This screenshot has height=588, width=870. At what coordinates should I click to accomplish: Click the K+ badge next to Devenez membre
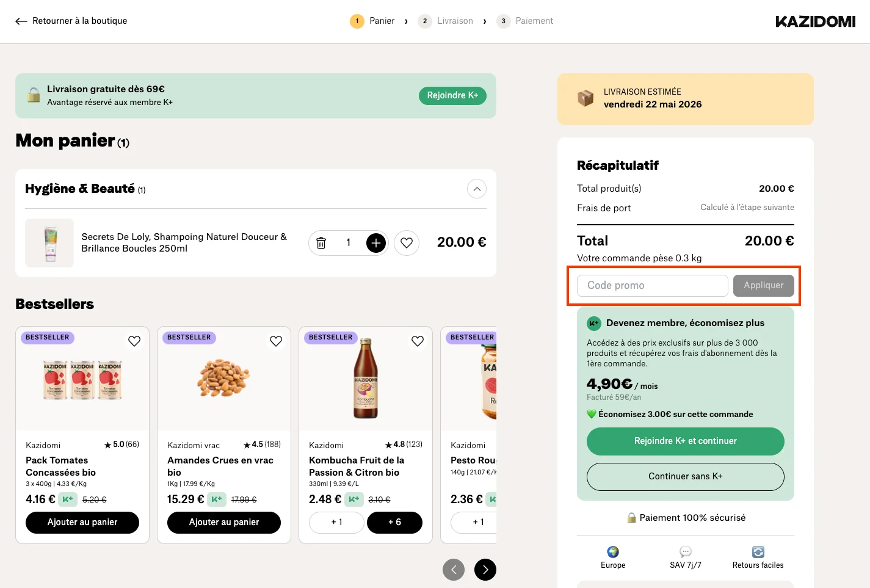click(x=593, y=324)
